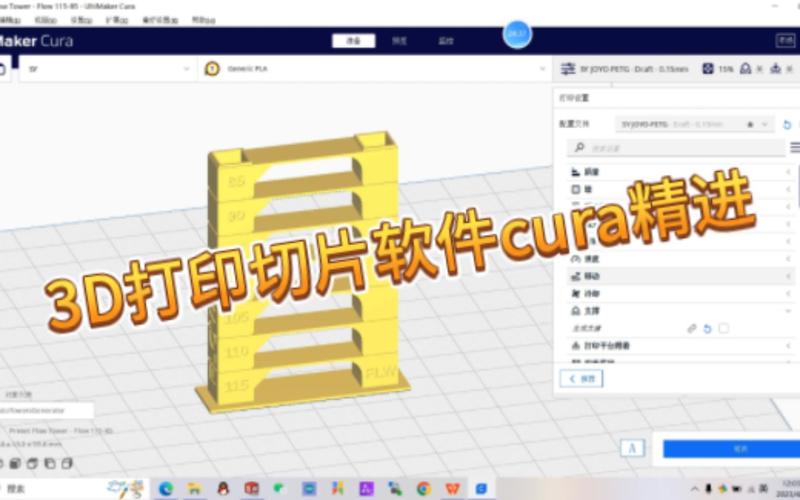800x500 pixels.
Task: Expand the Quality category chevron
Action: (x=788, y=172)
